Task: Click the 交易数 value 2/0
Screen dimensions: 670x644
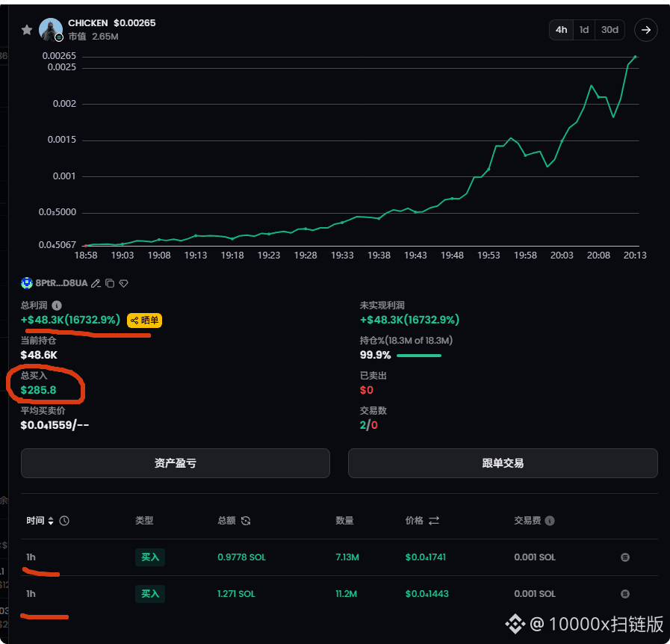Action: click(x=369, y=425)
